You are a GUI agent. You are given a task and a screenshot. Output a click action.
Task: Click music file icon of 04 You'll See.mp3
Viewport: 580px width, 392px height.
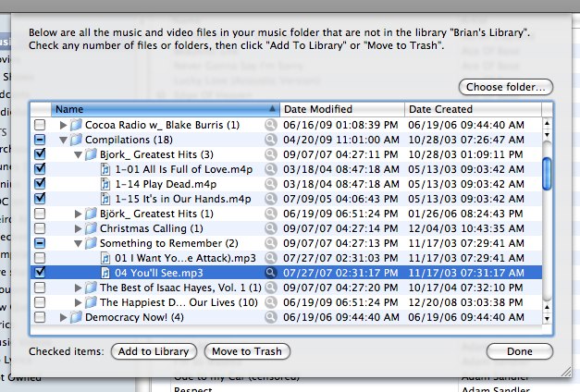pyautogui.click(x=105, y=273)
